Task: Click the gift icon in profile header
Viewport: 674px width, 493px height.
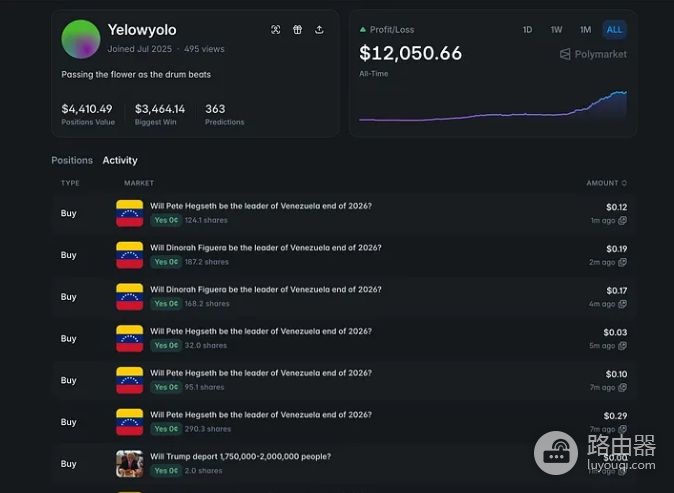Action: coord(297,30)
